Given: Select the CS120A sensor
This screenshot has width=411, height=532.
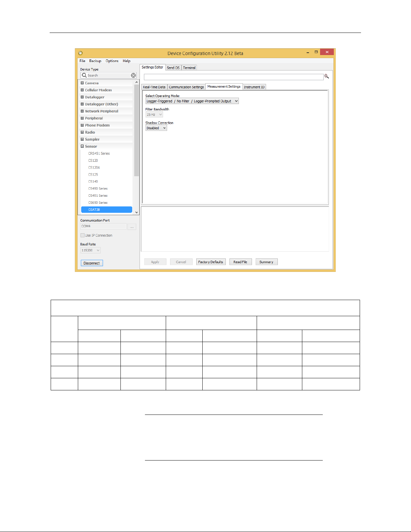Looking at the screenshot, I should (x=94, y=167).
